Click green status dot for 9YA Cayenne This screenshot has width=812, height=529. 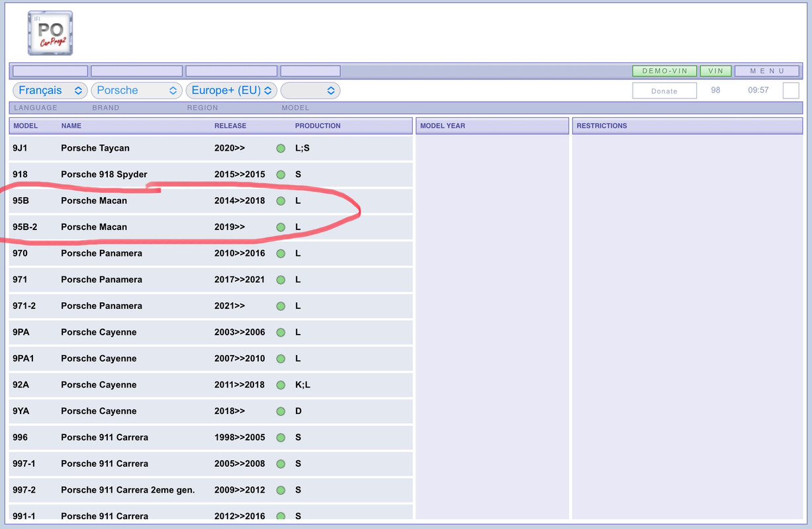tap(281, 411)
